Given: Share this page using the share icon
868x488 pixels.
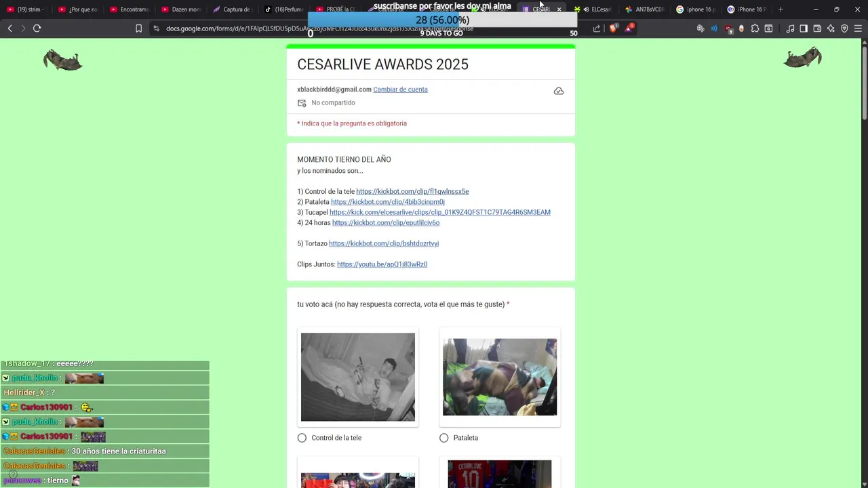Looking at the screenshot, I should click(597, 28).
